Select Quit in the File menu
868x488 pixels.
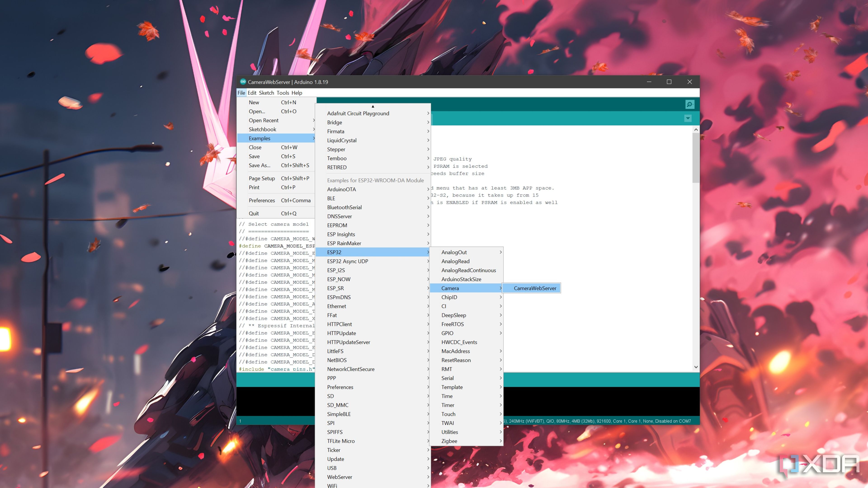coord(276,213)
